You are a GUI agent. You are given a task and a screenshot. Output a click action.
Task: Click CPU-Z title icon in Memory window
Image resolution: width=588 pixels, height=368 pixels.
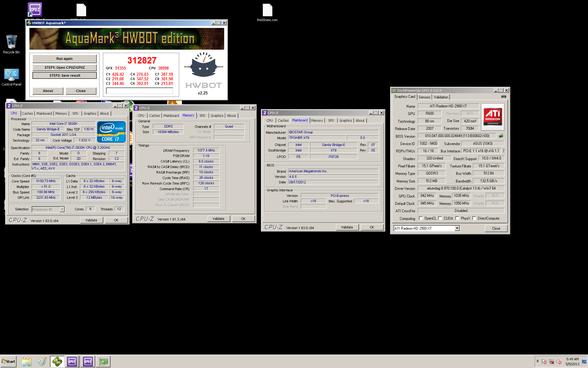click(x=136, y=108)
